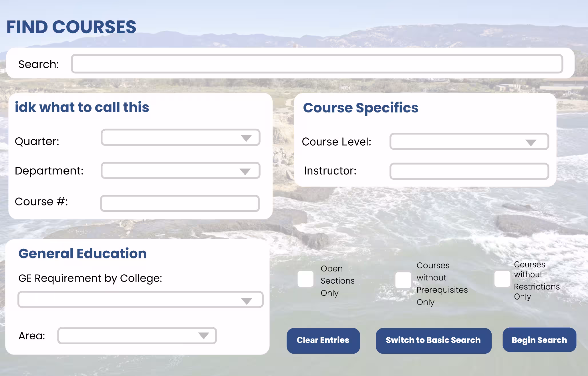Click the Department dropdown arrow icon
588x376 pixels.
point(245,171)
